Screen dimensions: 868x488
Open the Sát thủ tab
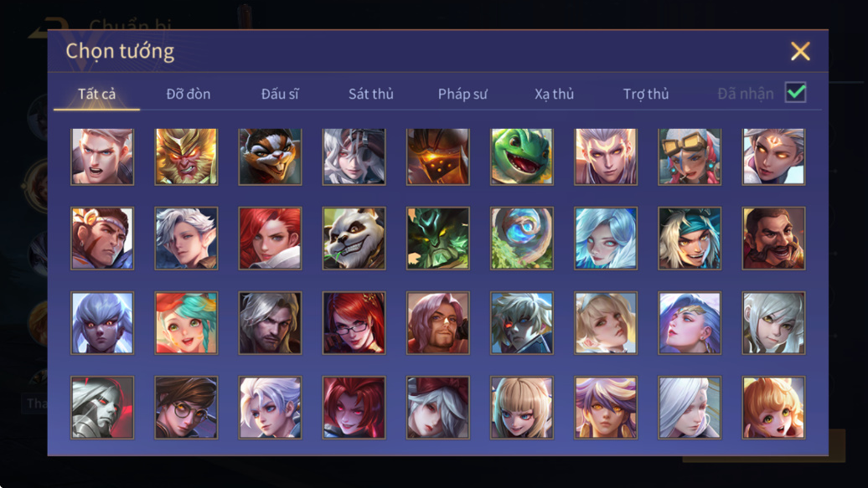pos(371,94)
